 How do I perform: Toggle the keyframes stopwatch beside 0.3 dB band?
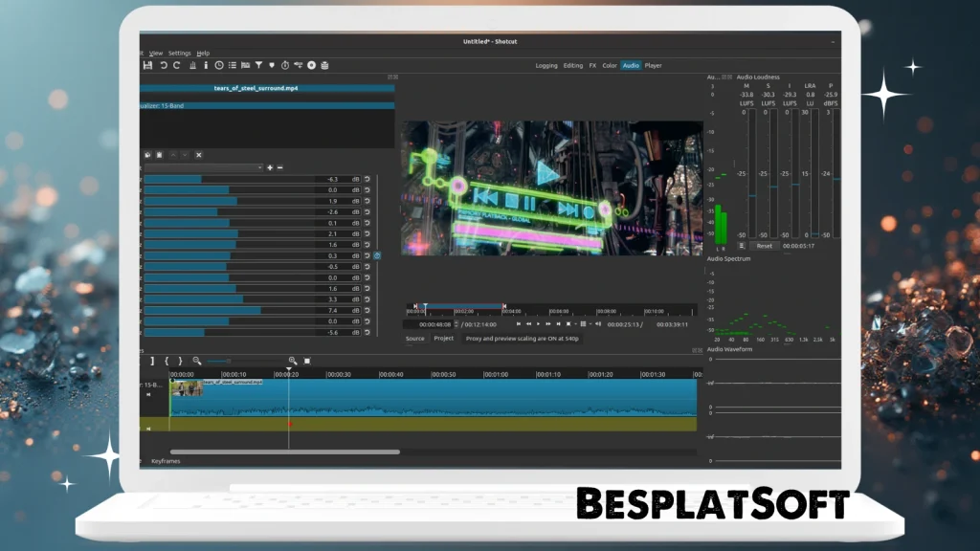point(377,256)
